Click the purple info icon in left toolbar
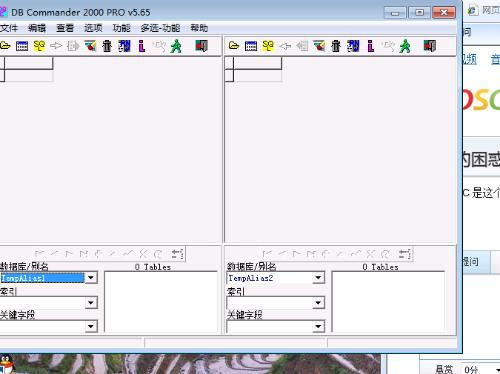This screenshot has width=500, height=374. pos(142,46)
